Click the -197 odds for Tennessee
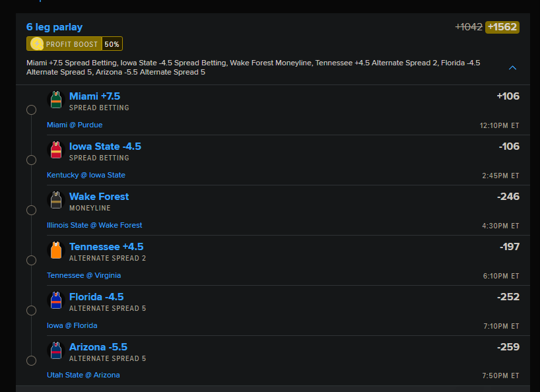This screenshot has width=540, height=392. coord(510,247)
